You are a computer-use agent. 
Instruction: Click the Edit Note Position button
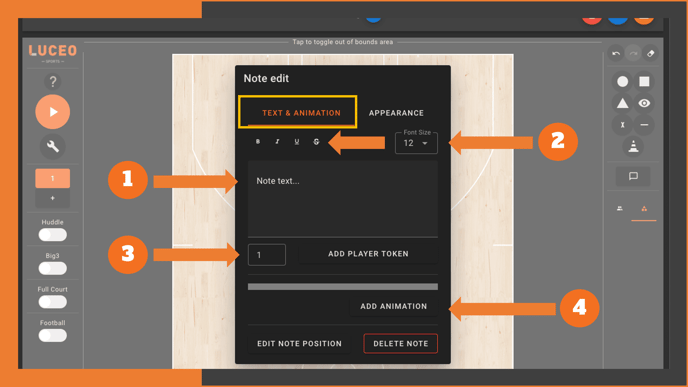coord(299,344)
